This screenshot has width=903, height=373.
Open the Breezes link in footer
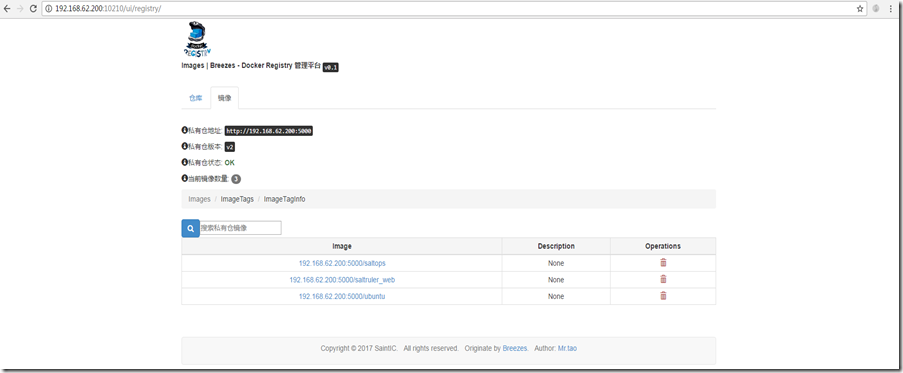[x=515, y=348]
